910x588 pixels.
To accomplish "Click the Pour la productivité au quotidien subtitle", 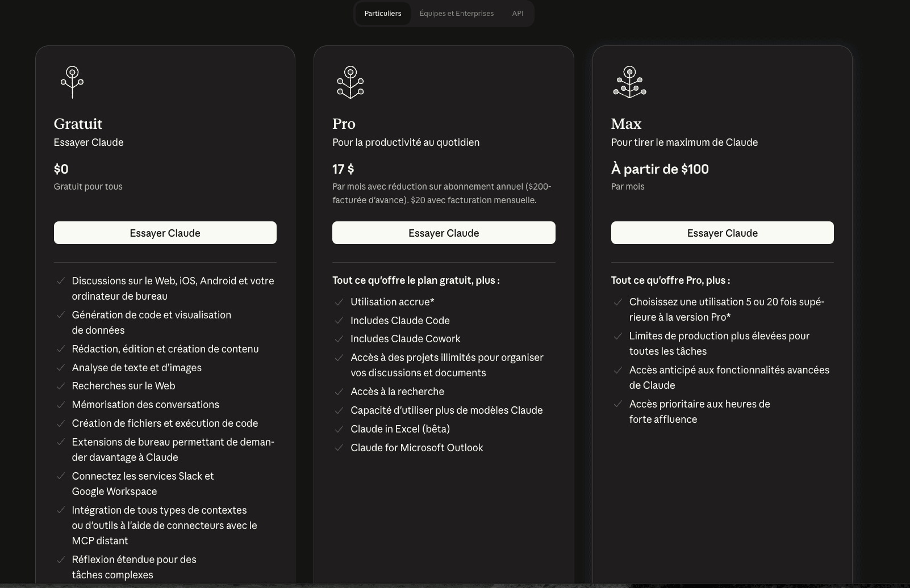I will 406,142.
